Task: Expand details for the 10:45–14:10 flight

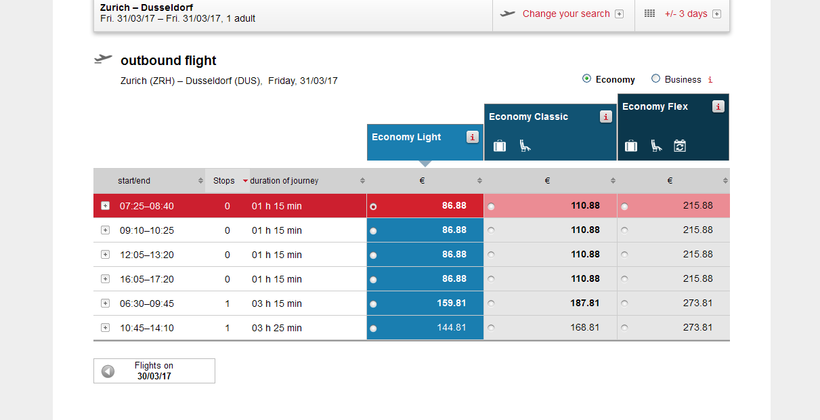Action: click(x=105, y=327)
